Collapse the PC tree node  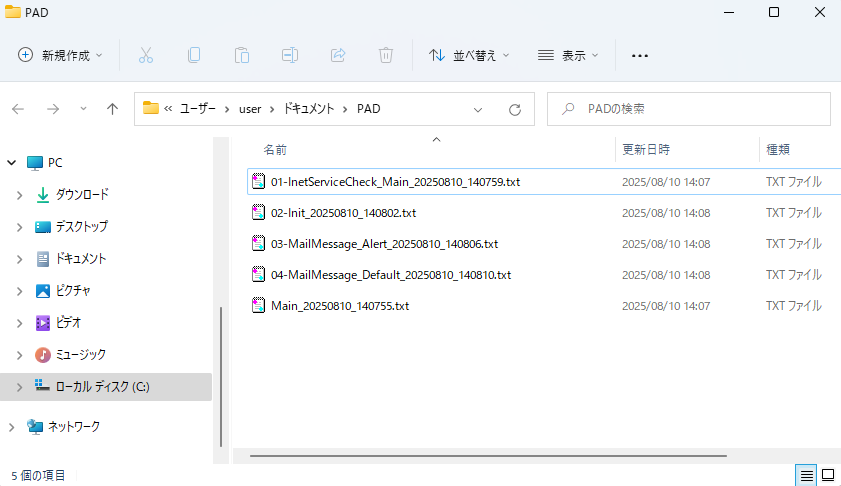(11, 163)
